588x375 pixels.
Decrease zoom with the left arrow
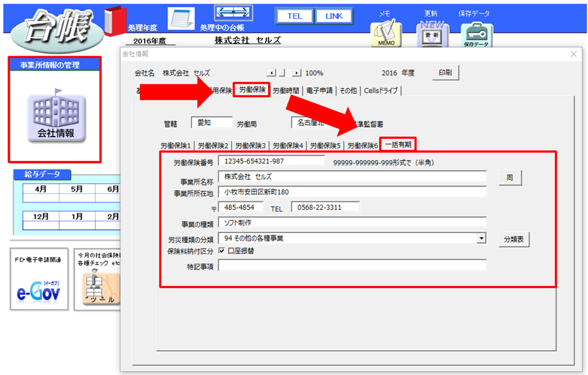pos(272,73)
